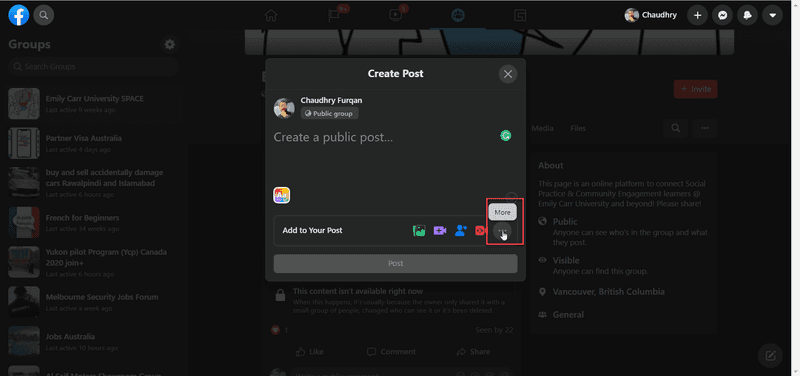Screen dimensions: 800x376
Task: Open the Partner Visa Australia group
Action: (x=93, y=143)
